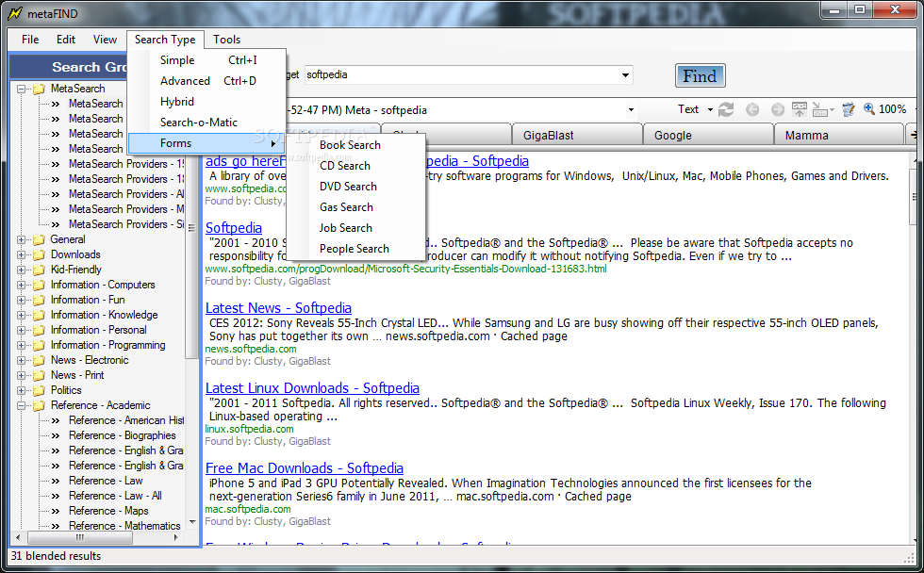Open the Latest News - Softpedia link
This screenshot has width=924, height=573.
[x=278, y=308]
